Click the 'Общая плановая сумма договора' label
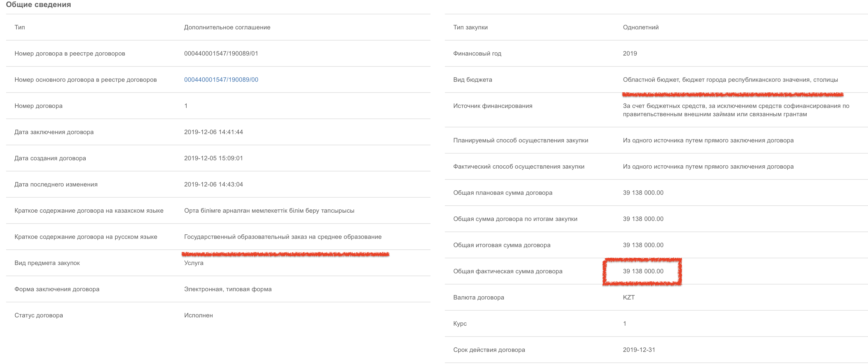Screen dimensions: 868x364 (502, 193)
